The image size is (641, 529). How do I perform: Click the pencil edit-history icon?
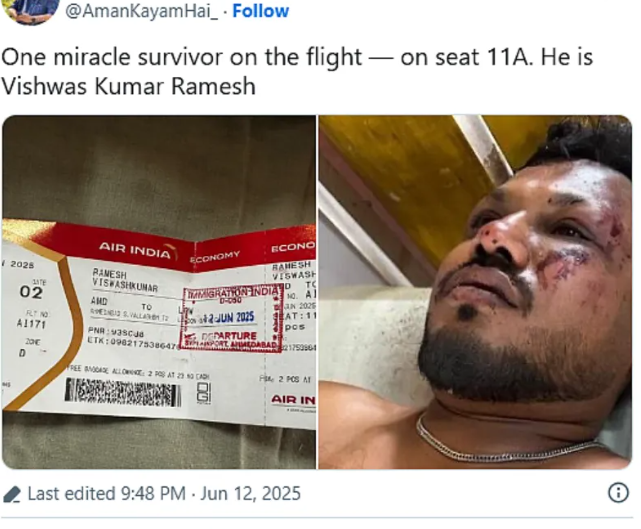click(x=12, y=494)
